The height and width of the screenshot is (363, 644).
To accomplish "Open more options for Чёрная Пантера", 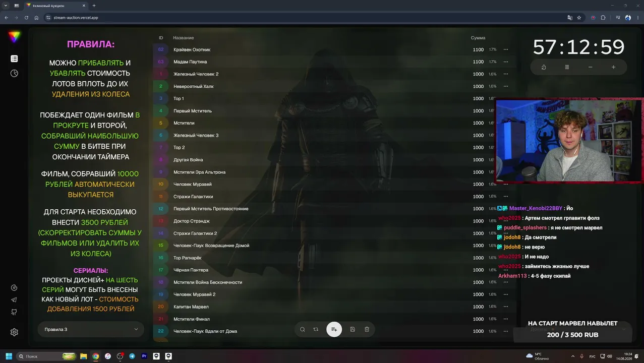I will (x=506, y=270).
